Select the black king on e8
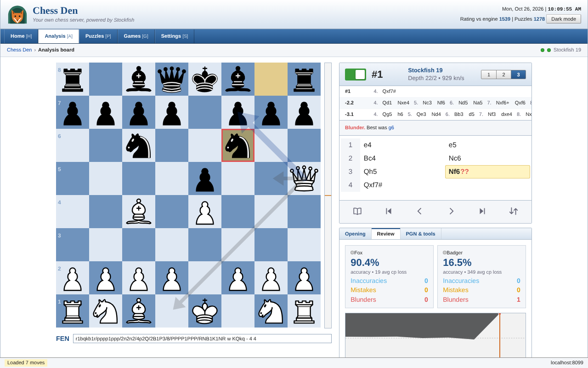Viewport: 588px width, 368px height. [x=205, y=79]
